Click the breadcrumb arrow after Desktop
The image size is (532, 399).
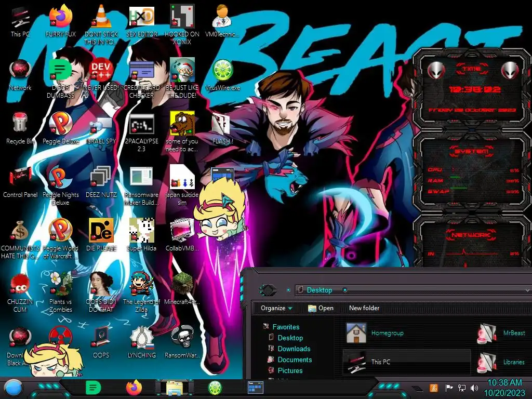pyautogui.click(x=345, y=290)
